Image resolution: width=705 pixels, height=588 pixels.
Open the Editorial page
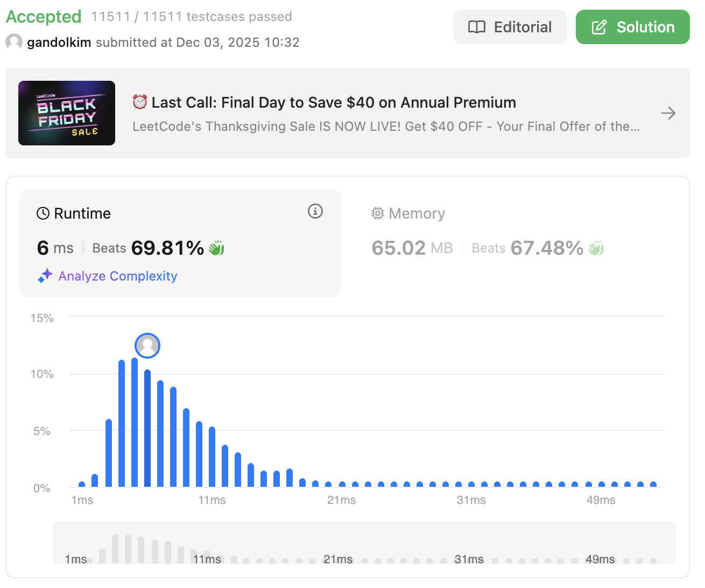(x=510, y=27)
